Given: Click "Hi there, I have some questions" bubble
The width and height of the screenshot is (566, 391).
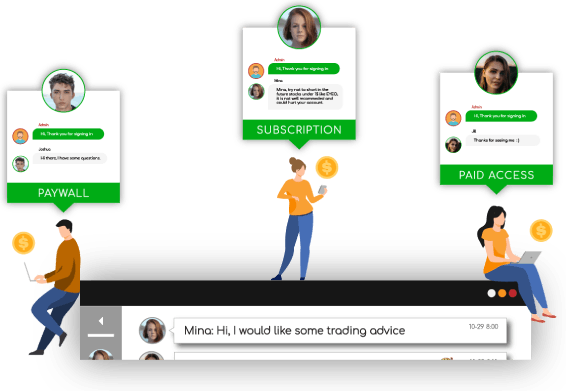Looking at the screenshot, I should pyautogui.click(x=70, y=158).
